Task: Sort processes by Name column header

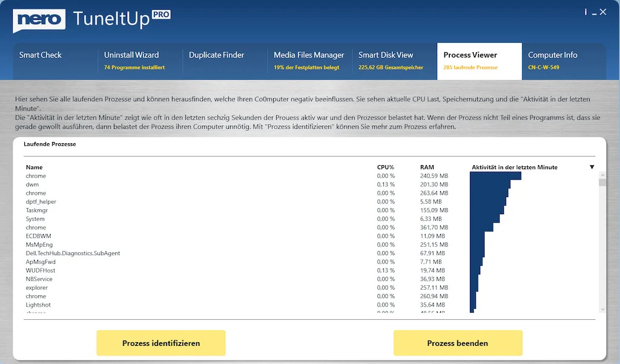Action: [x=34, y=167]
